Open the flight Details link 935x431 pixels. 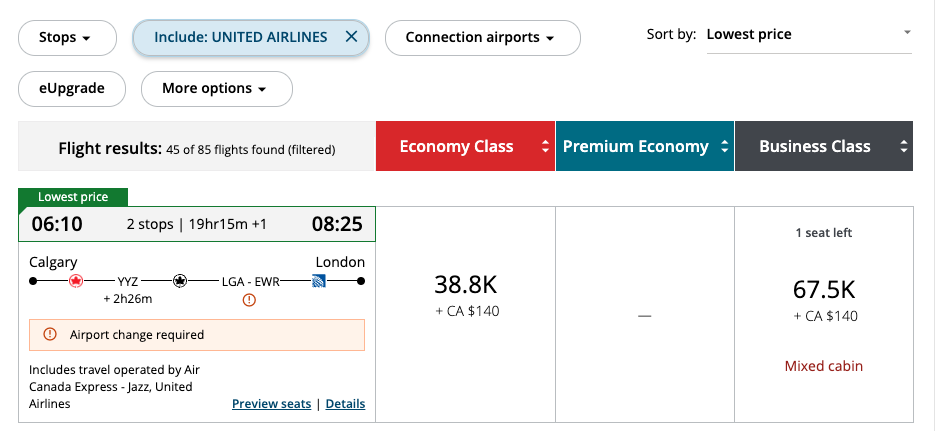pyautogui.click(x=345, y=404)
